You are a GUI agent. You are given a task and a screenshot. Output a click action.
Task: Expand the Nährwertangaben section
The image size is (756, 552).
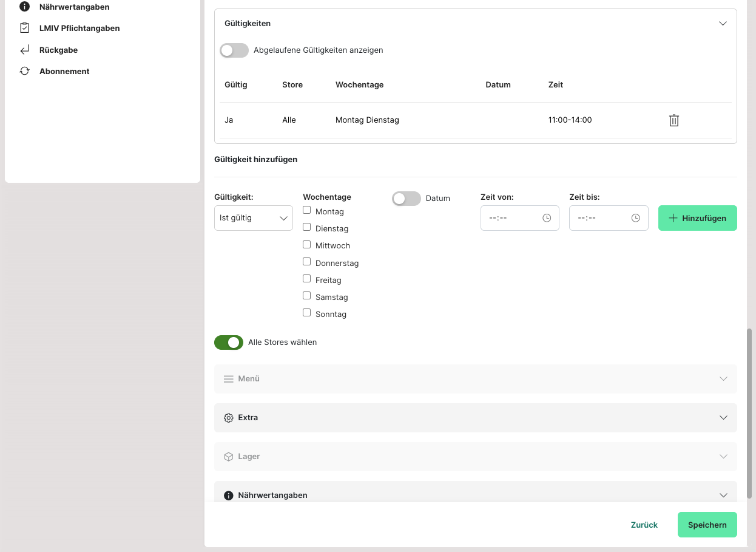coord(723,495)
